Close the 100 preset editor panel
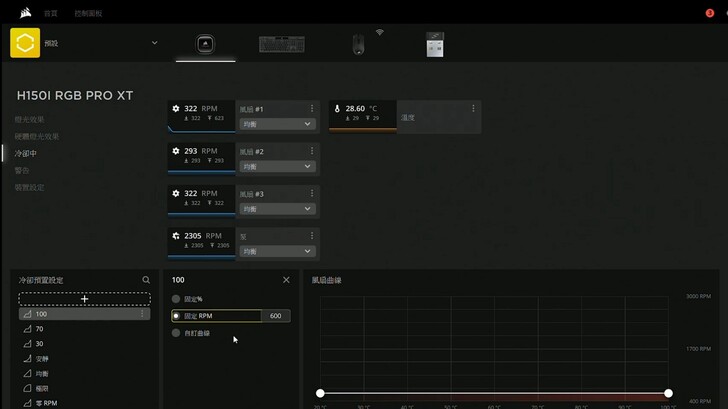728x409 pixels. [x=286, y=280]
